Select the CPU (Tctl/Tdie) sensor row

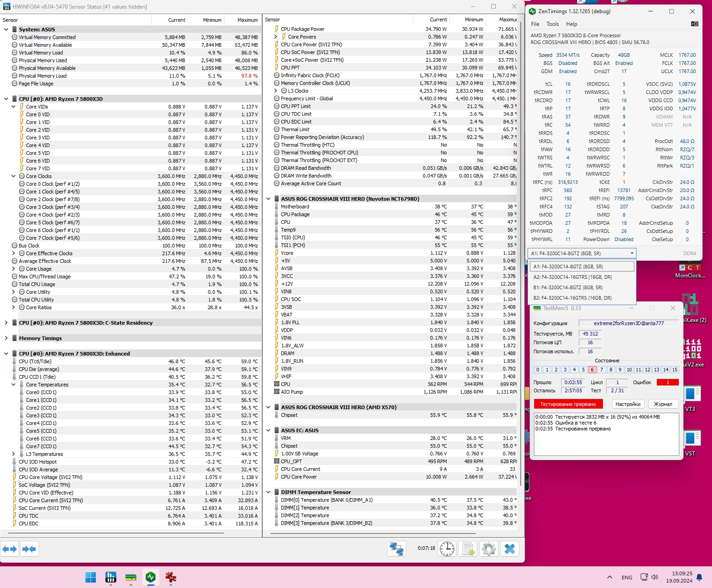tap(131, 361)
